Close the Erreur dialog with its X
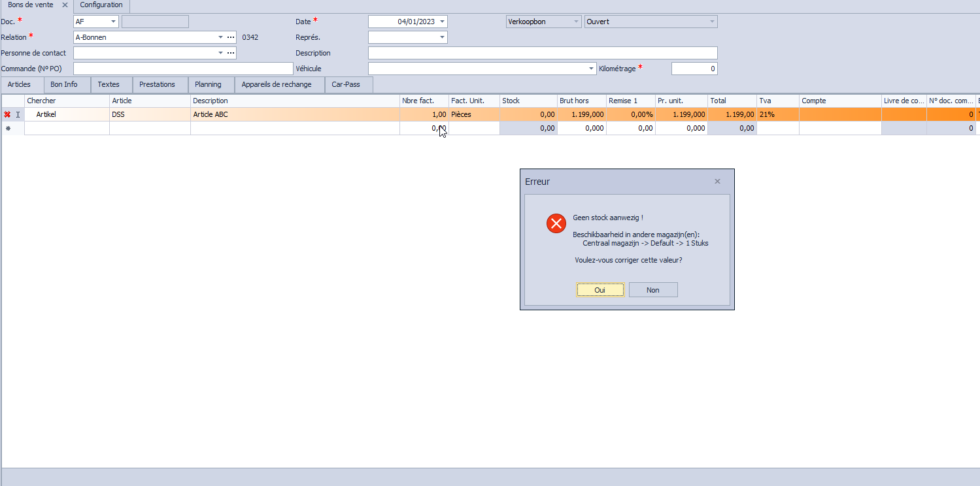The height and width of the screenshot is (486, 980). point(717,182)
